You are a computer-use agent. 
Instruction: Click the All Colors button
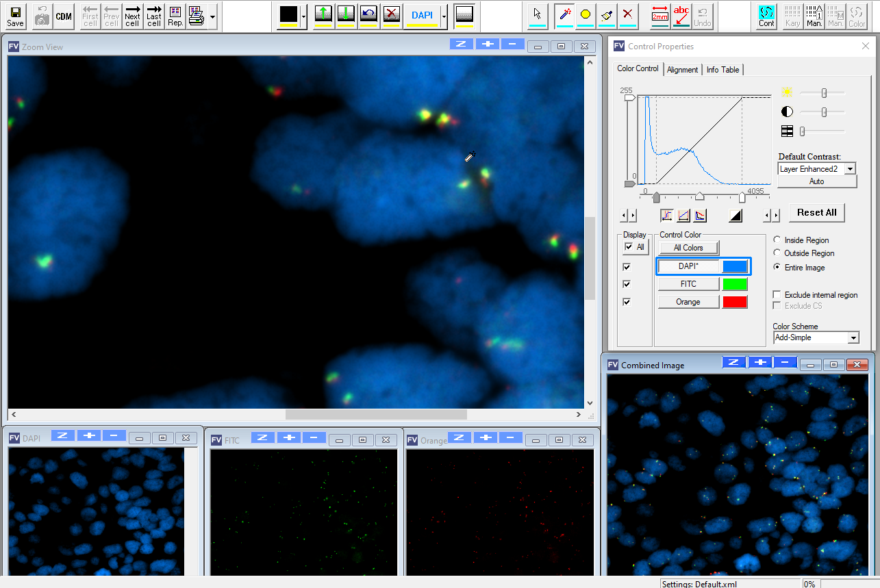[688, 248]
